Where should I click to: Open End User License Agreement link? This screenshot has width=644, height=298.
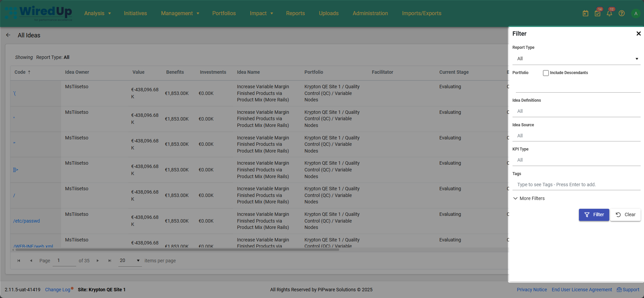582,290
